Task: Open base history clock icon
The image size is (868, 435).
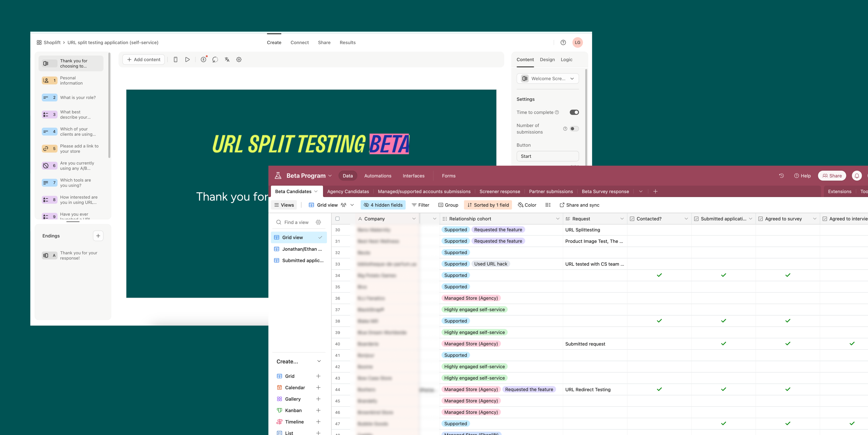Action: [x=781, y=176]
